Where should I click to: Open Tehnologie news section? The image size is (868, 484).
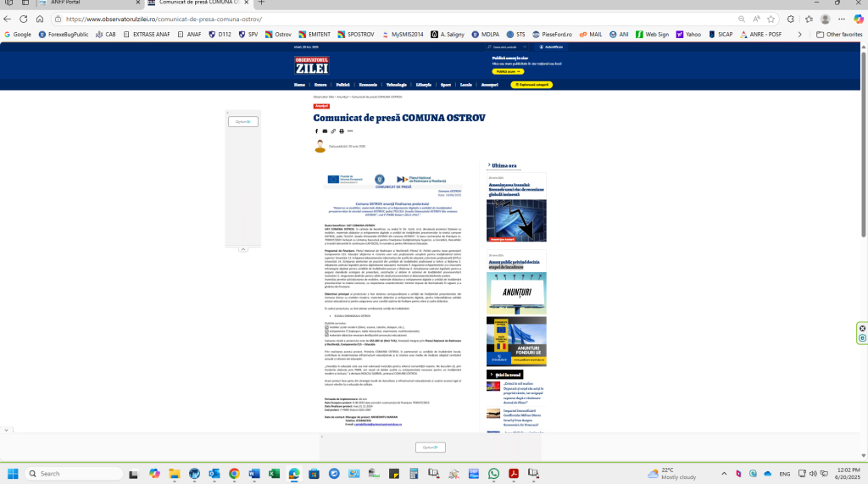(397, 85)
